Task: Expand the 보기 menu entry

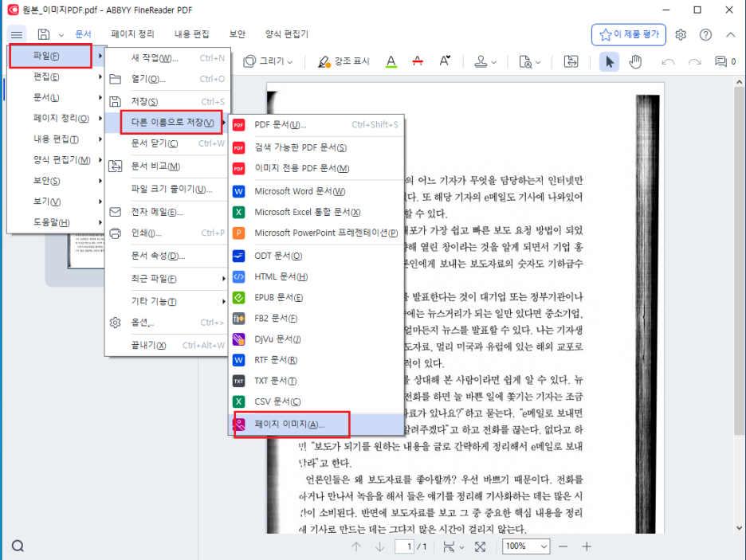Action: tap(56, 202)
